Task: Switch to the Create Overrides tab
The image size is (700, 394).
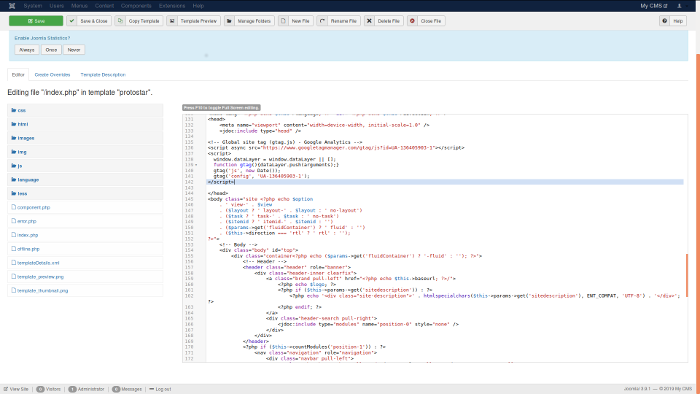Action: pyautogui.click(x=52, y=75)
